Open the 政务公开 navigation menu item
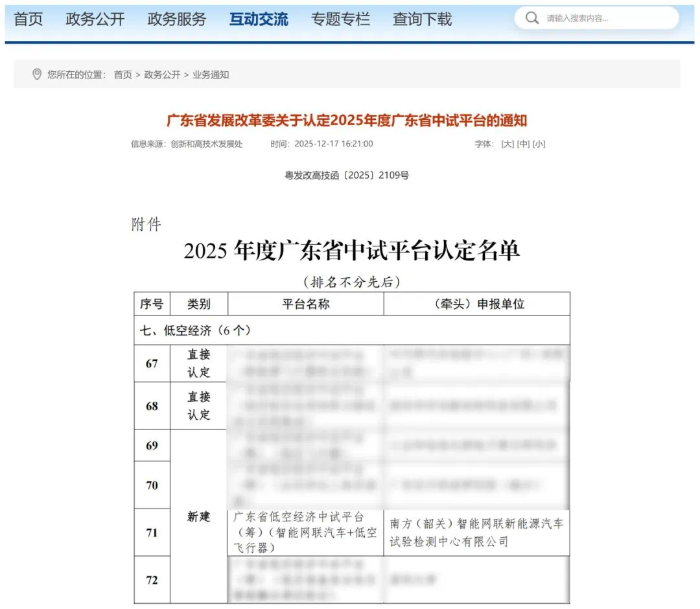Screen dimensions: 700x609 tap(95, 19)
